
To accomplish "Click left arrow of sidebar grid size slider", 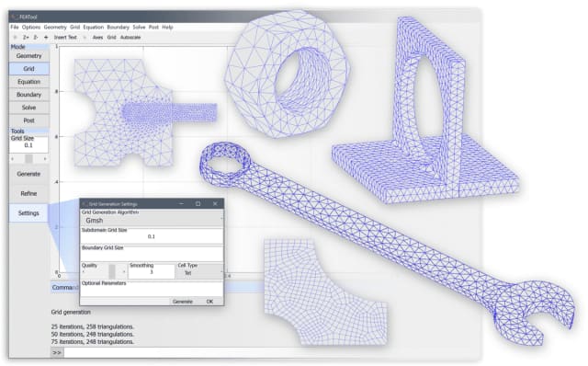I will point(13,159).
